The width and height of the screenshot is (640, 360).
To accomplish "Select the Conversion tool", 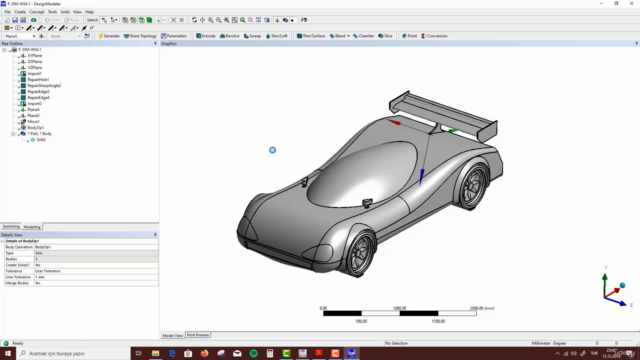I will tap(434, 36).
